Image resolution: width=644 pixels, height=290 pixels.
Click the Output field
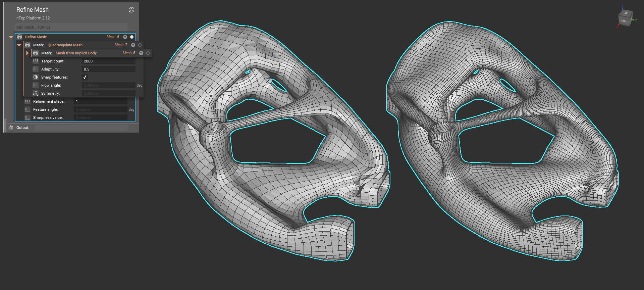81,128
